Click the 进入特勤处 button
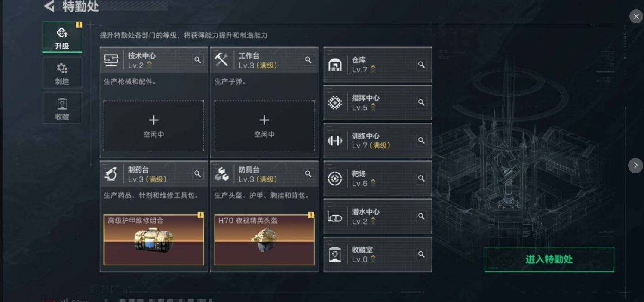Image resolution: width=644 pixels, height=302 pixels. (549, 259)
